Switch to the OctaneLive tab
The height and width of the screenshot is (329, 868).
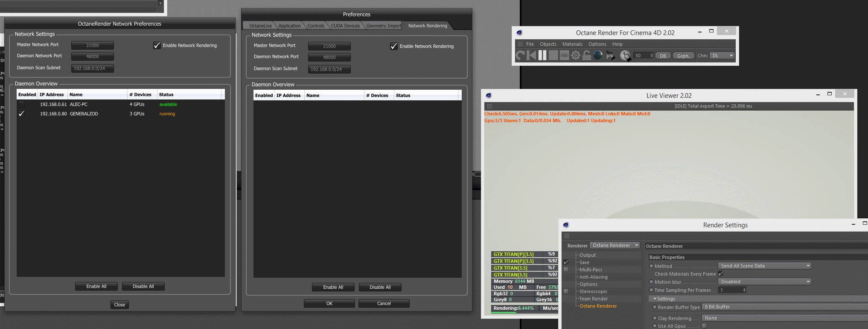click(x=260, y=26)
